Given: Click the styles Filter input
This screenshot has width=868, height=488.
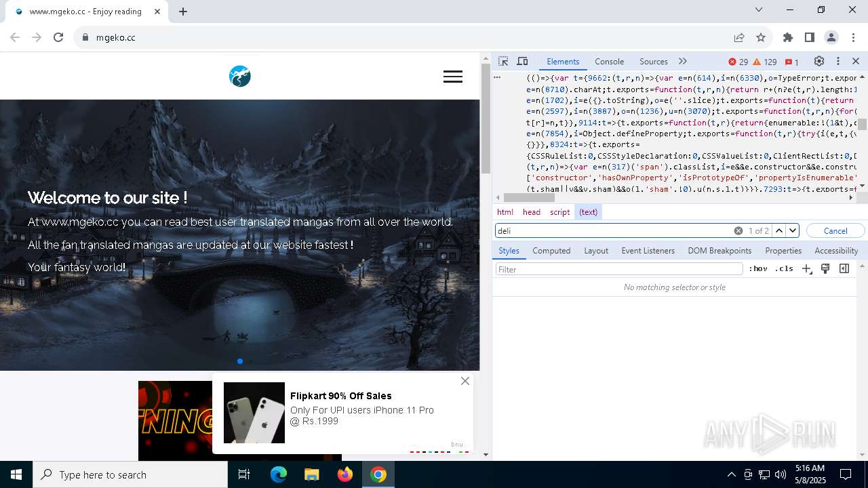Looking at the screenshot, I should tap(619, 269).
